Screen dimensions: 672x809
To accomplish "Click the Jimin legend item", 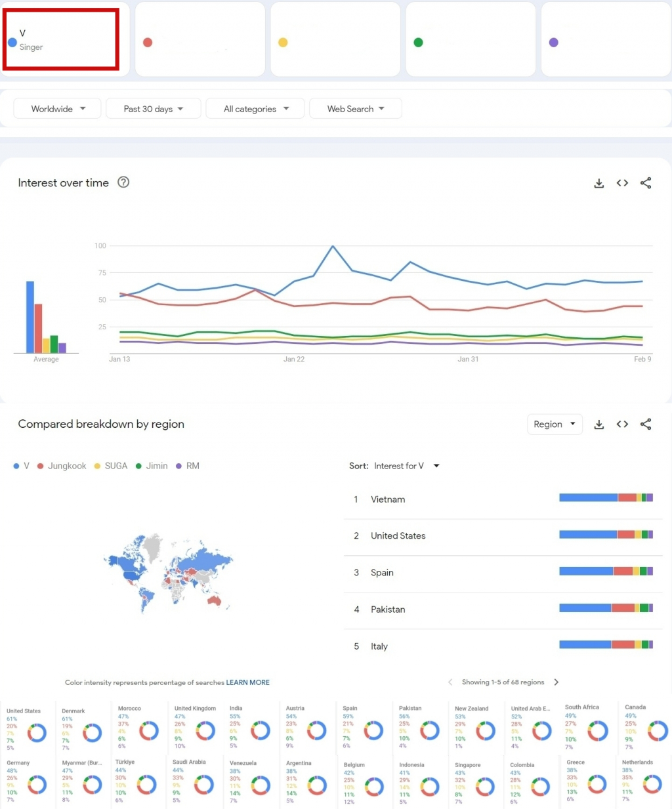I will pos(152,466).
